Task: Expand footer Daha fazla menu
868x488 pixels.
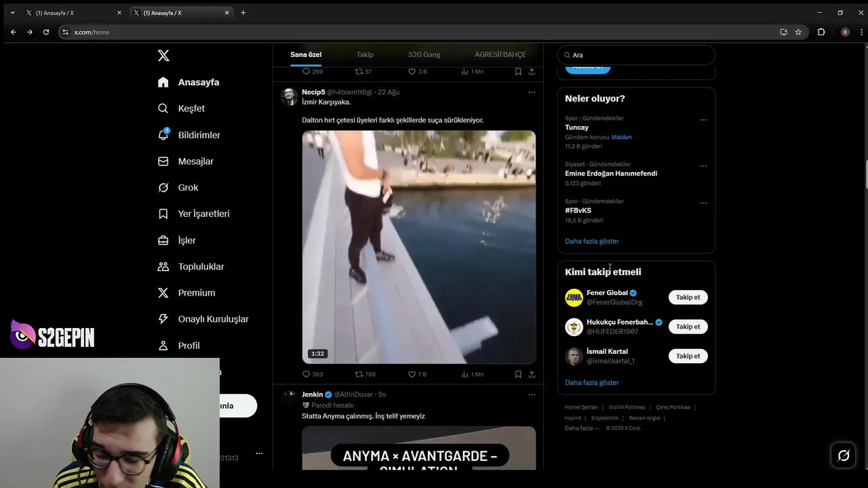Action: pos(582,428)
